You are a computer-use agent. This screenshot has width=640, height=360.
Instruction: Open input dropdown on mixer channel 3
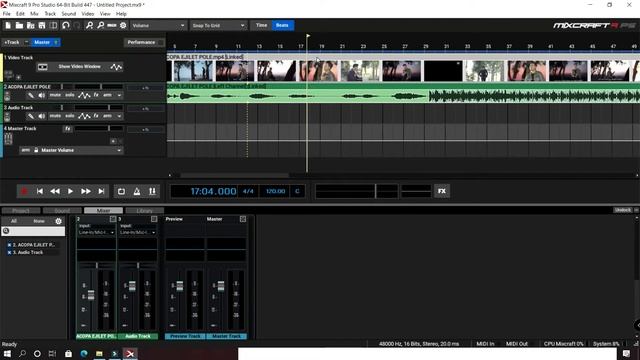click(x=138, y=232)
